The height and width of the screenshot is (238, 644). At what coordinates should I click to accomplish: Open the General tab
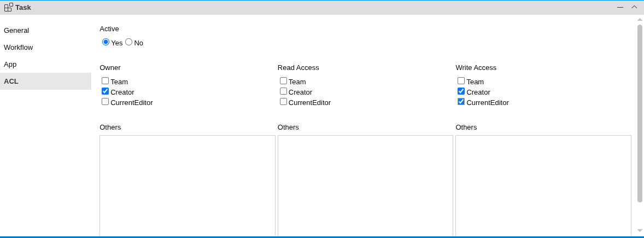click(16, 31)
